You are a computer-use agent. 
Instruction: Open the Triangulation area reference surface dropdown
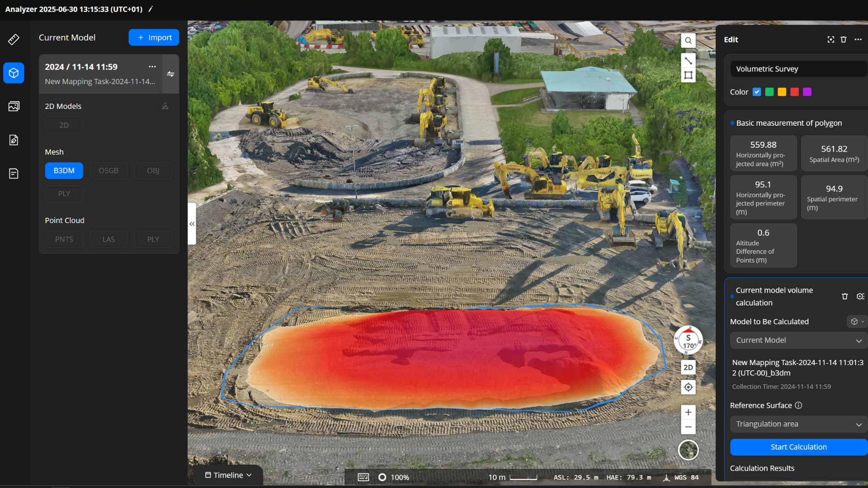[x=798, y=424]
